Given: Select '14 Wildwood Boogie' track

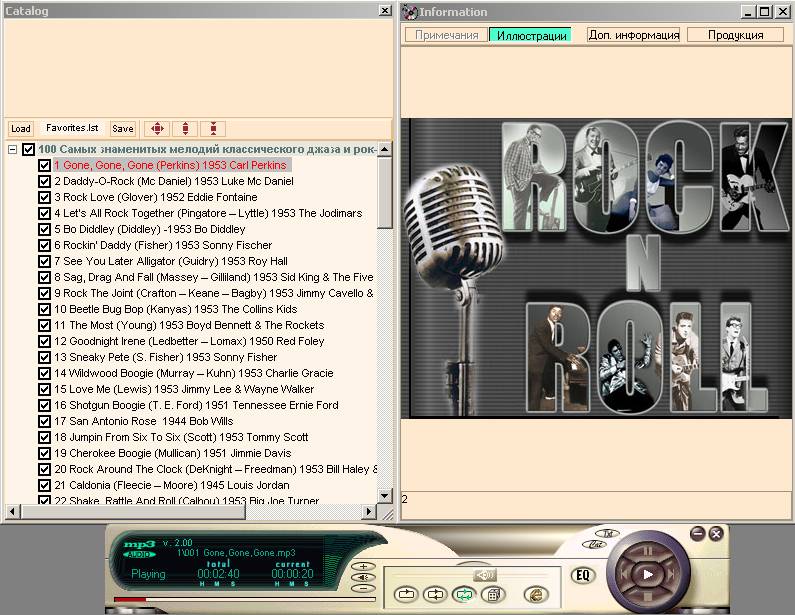Looking at the screenshot, I should point(194,373).
